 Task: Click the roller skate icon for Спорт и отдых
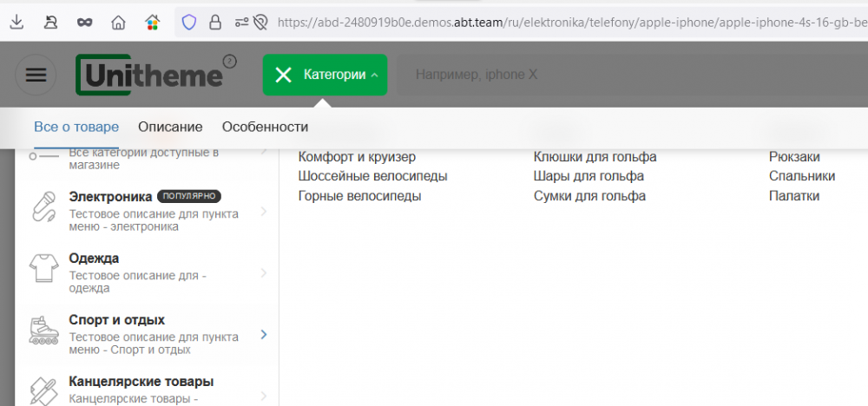point(44,332)
